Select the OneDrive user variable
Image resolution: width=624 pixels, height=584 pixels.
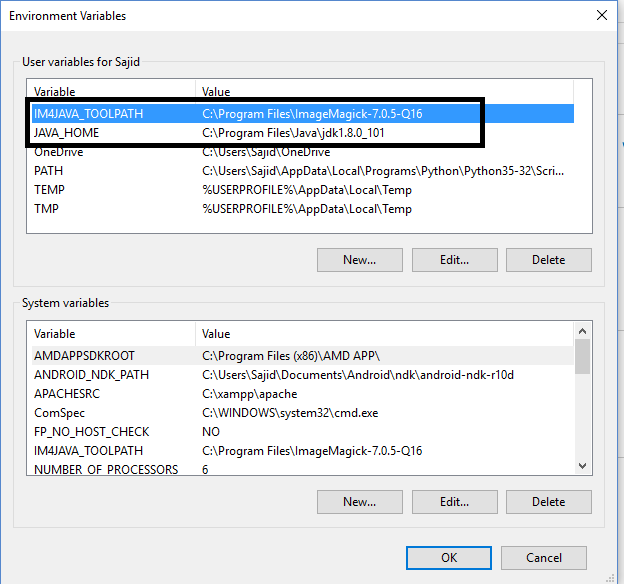tap(302, 152)
